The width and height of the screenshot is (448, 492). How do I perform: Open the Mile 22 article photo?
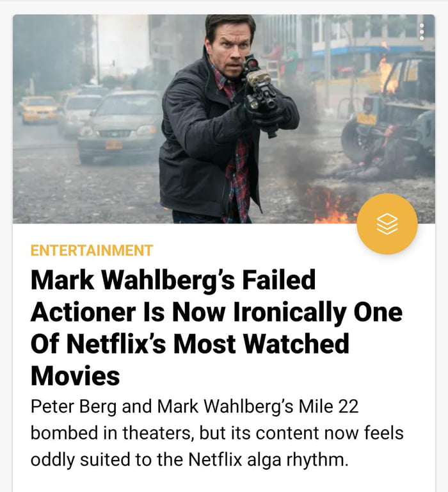coord(224,119)
